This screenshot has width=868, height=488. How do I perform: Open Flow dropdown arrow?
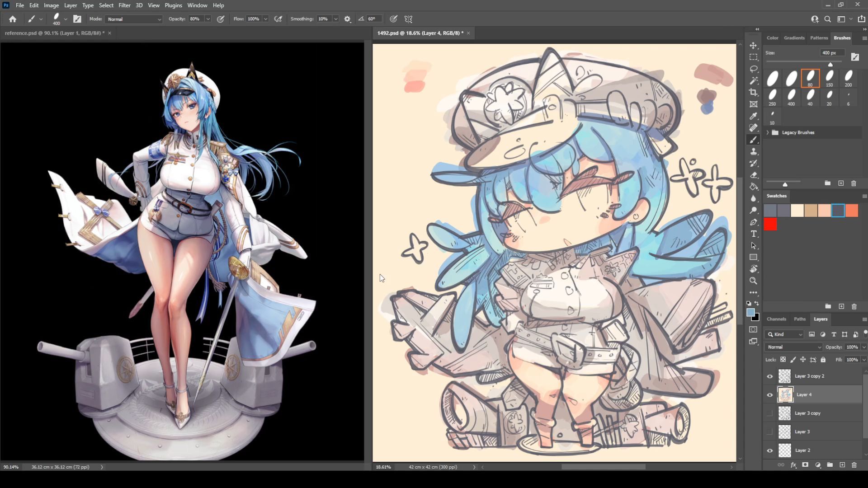pyautogui.click(x=265, y=19)
